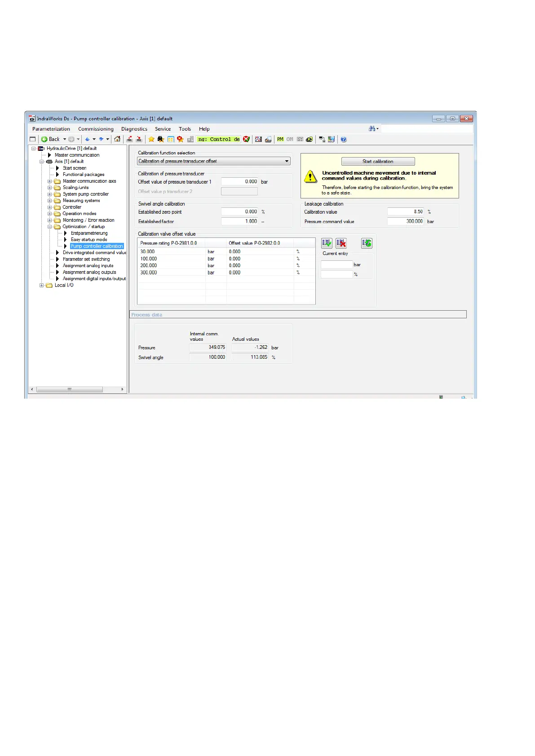Image resolution: width=535 pixels, height=756 pixels.
Task: Click the yellow warning triangle icon
Action: click(310, 176)
